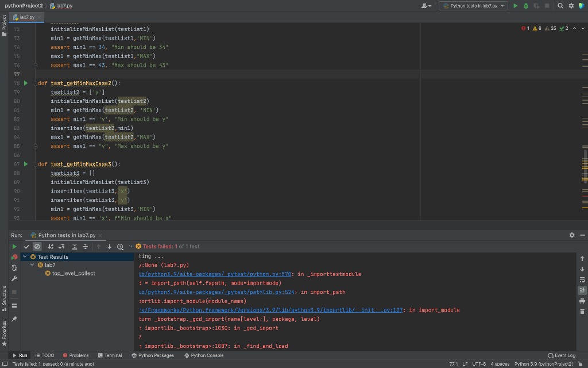Toggle show ignored tests filter

[37, 247]
